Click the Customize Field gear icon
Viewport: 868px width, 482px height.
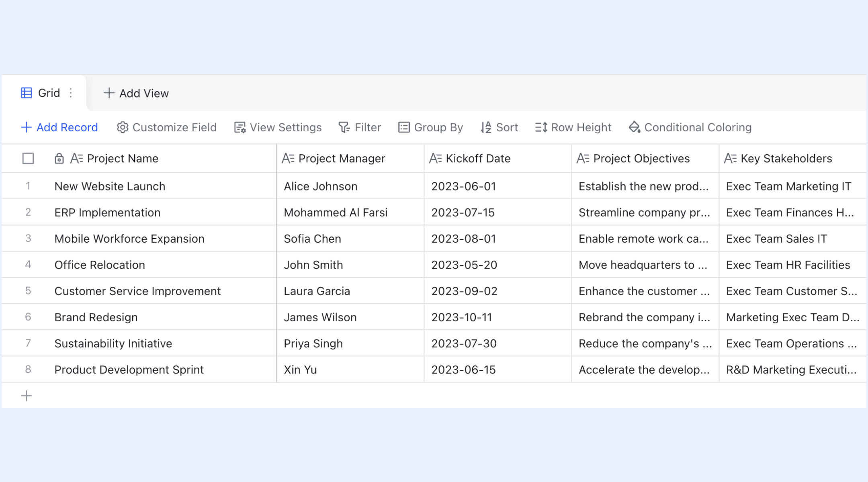click(123, 127)
